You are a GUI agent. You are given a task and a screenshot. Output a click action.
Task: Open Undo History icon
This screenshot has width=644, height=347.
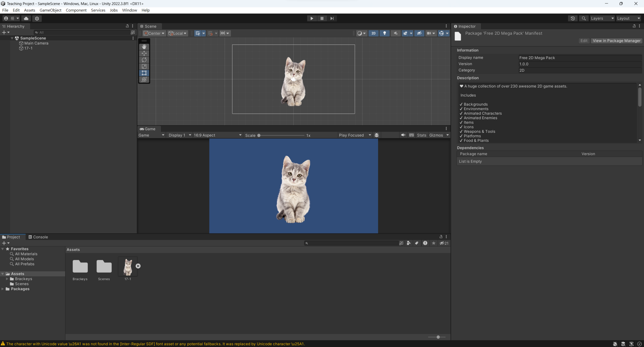572,18
